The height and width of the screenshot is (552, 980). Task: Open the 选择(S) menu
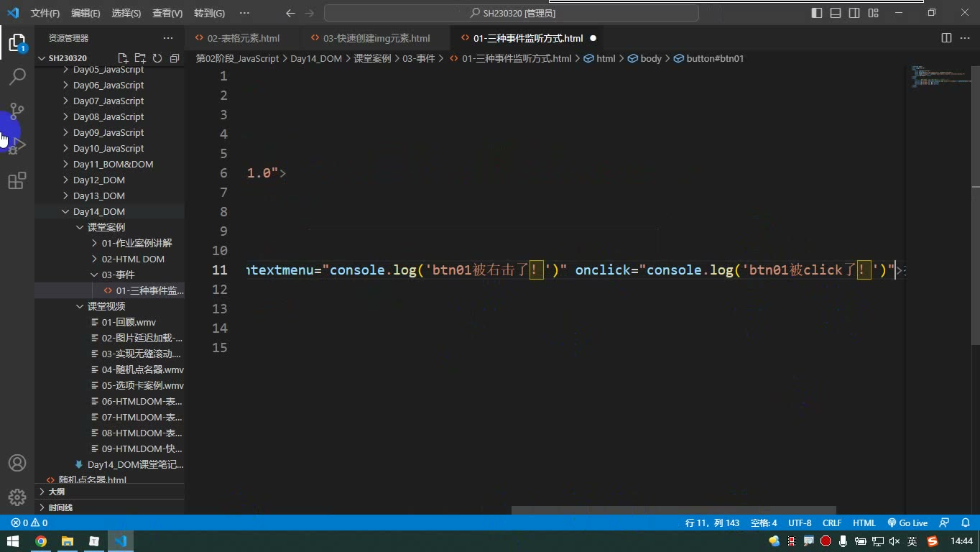pyautogui.click(x=126, y=13)
